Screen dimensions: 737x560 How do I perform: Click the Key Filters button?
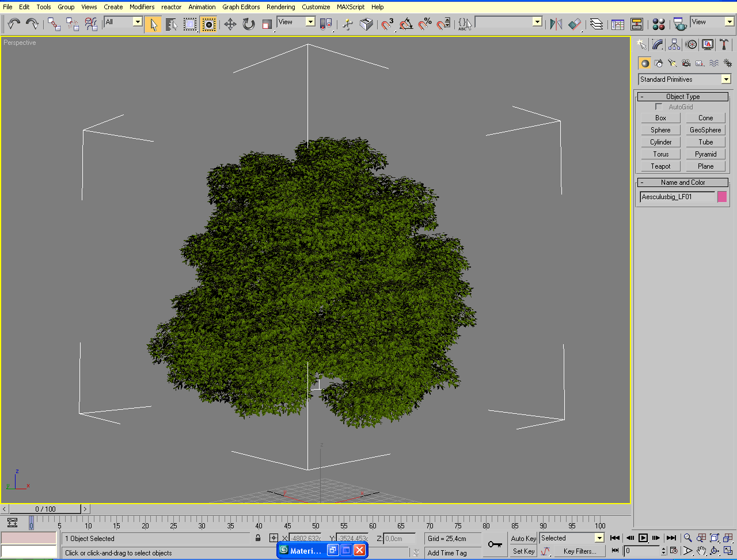(579, 551)
